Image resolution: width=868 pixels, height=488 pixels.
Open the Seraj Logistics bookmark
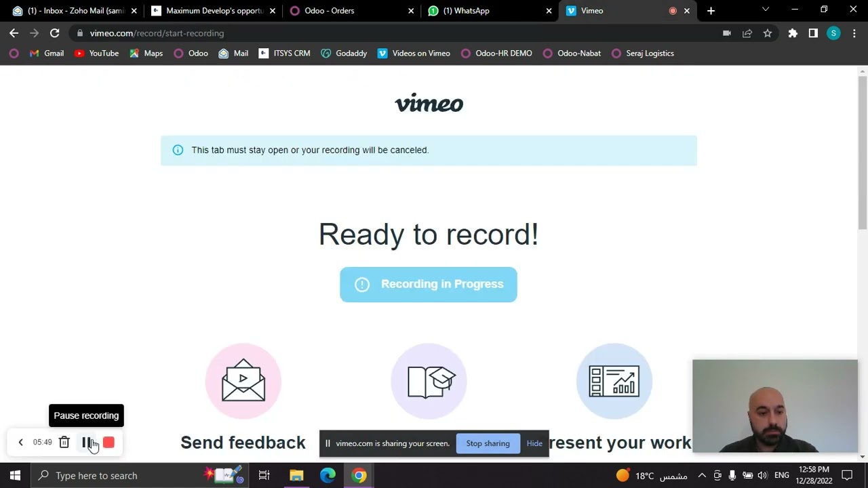point(643,53)
